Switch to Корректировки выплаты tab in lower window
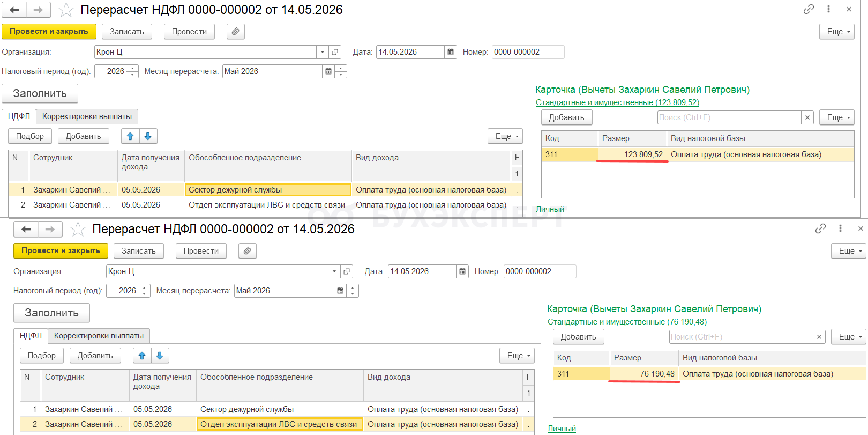Screen dimensions: 868x435 [x=99, y=336]
